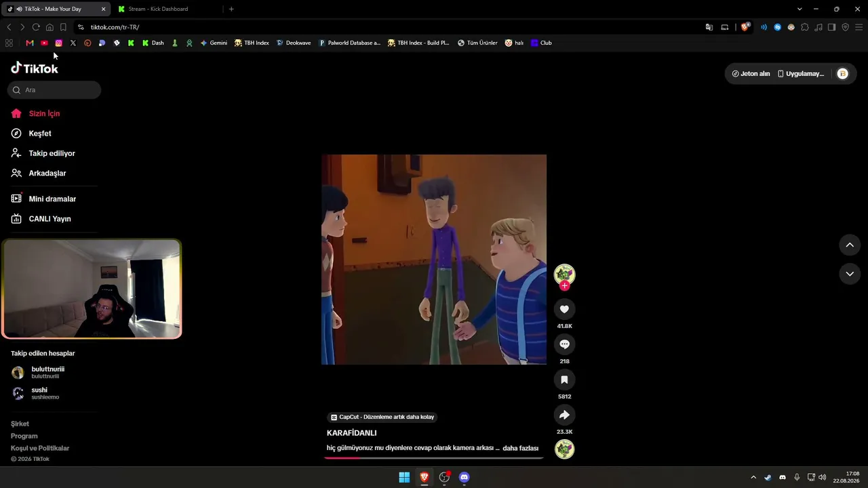The height and width of the screenshot is (488, 868).
Task: Open the Shazam extension icon
Action: coord(778,27)
